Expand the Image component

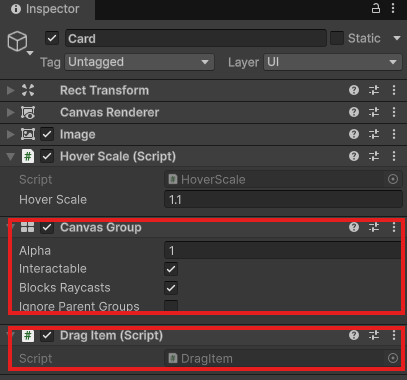pos(10,134)
